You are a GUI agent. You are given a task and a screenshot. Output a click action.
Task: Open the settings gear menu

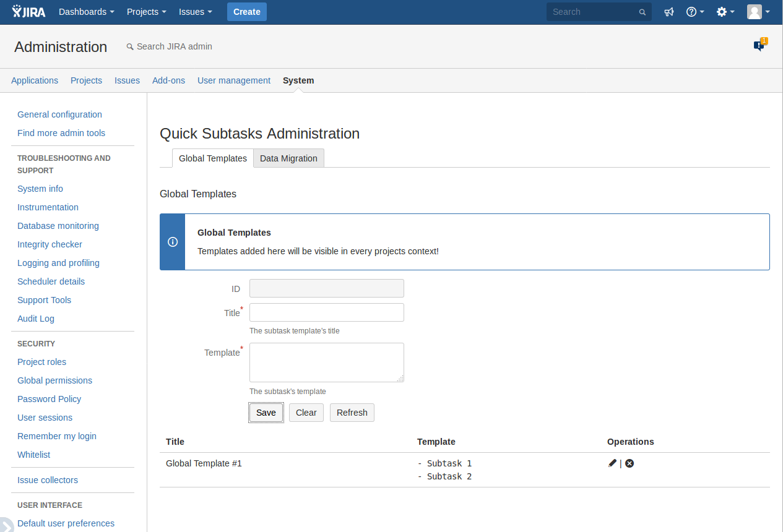(x=725, y=12)
